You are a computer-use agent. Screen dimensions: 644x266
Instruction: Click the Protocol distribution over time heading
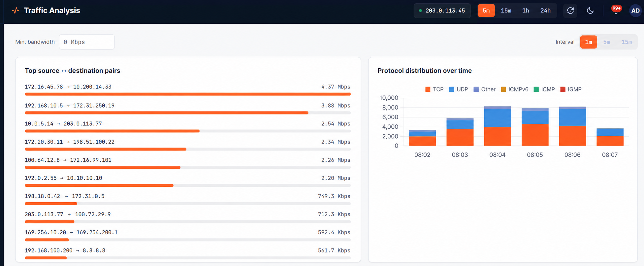(425, 71)
